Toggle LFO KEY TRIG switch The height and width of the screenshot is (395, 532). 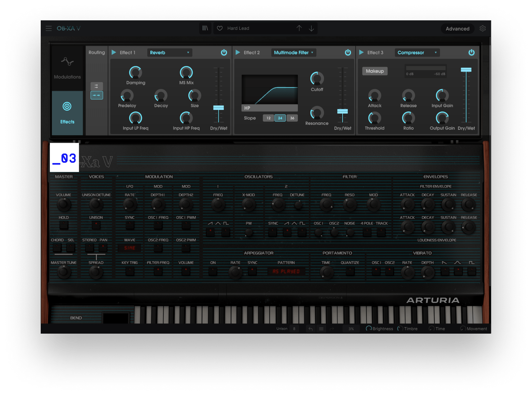point(130,271)
